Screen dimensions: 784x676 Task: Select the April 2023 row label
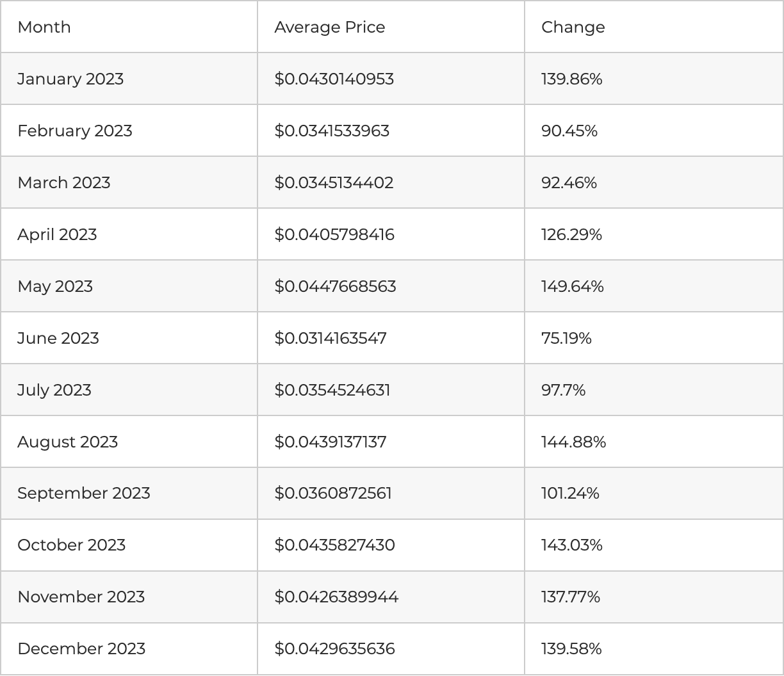pos(57,234)
